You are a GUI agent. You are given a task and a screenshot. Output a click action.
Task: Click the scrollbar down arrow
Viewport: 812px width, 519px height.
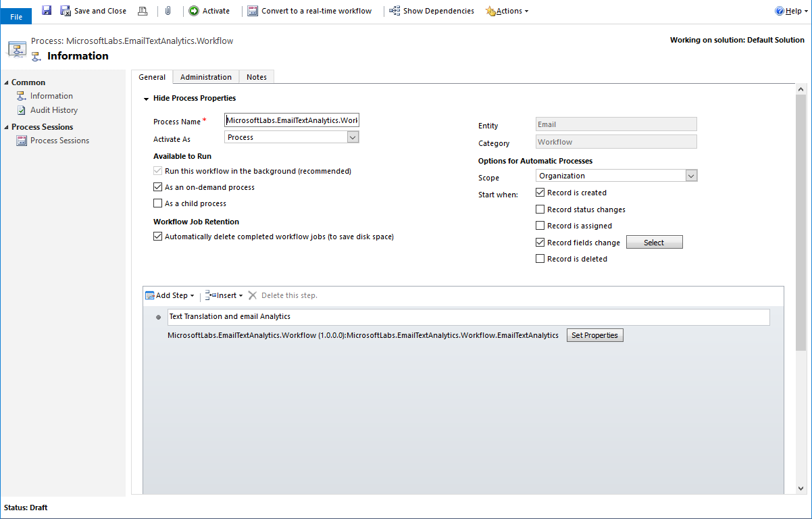[801, 489]
